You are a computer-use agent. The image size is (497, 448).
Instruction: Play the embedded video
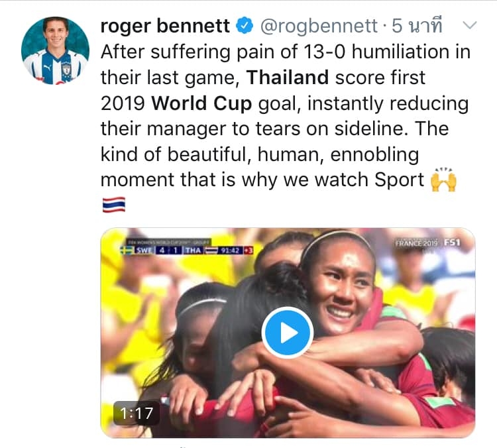point(287,333)
